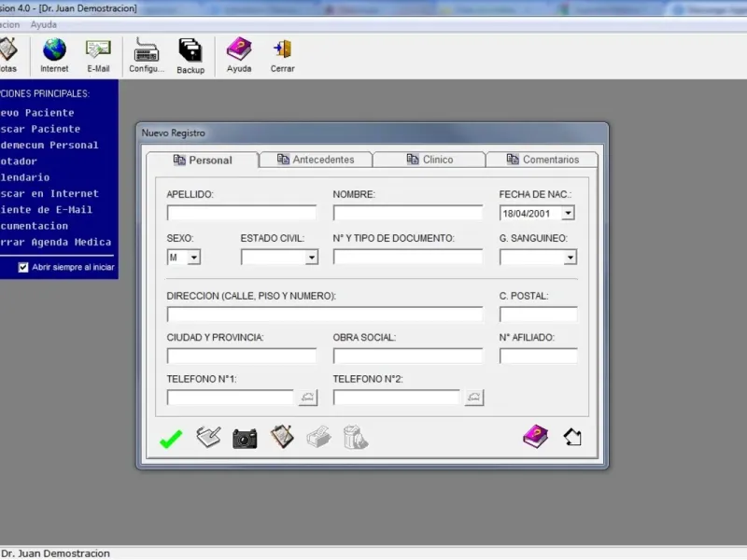Save record with the green checkmark

(171, 438)
